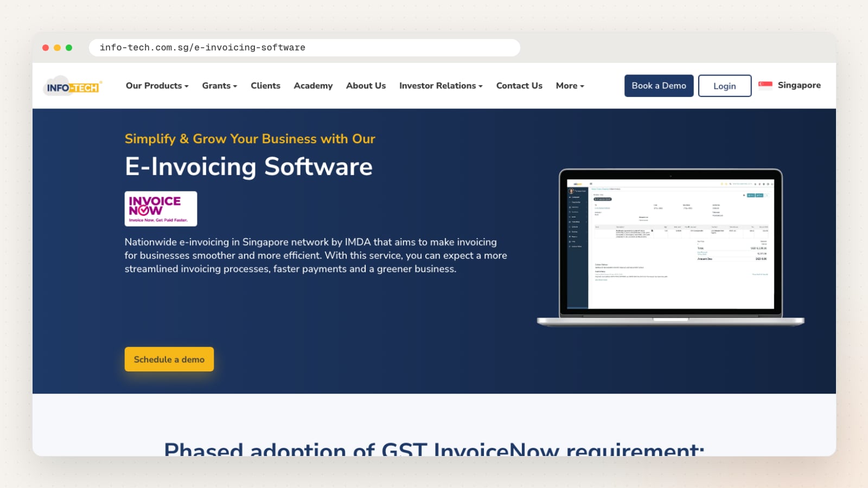Click the Book a Demo button

(x=659, y=86)
